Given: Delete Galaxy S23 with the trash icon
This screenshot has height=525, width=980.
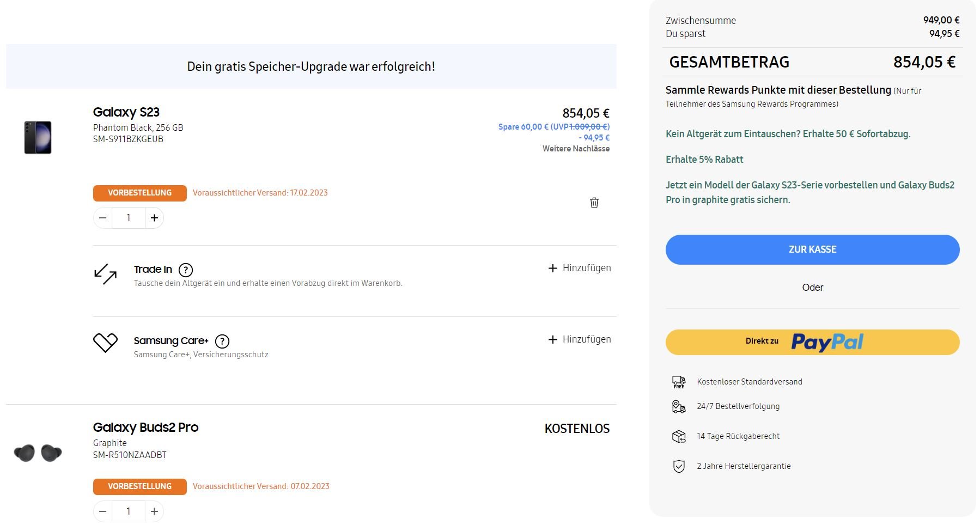Looking at the screenshot, I should coord(594,203).
